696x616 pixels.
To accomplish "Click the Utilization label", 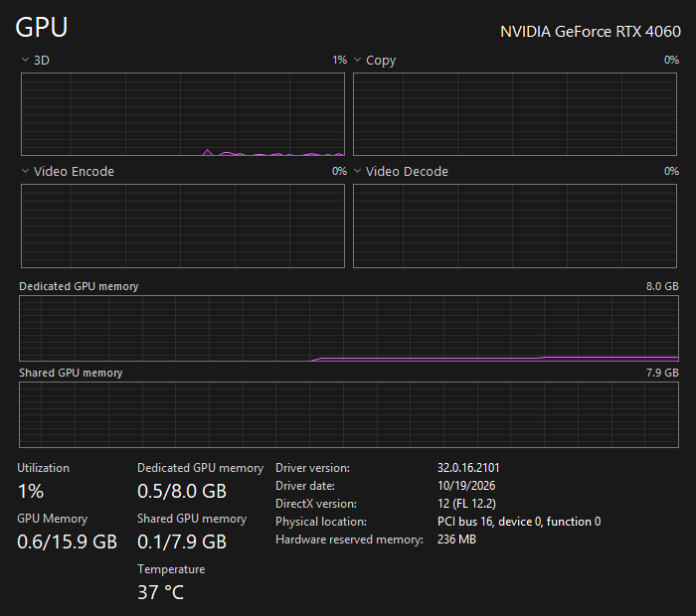I will pyautogui.click(x=43, y=468).
